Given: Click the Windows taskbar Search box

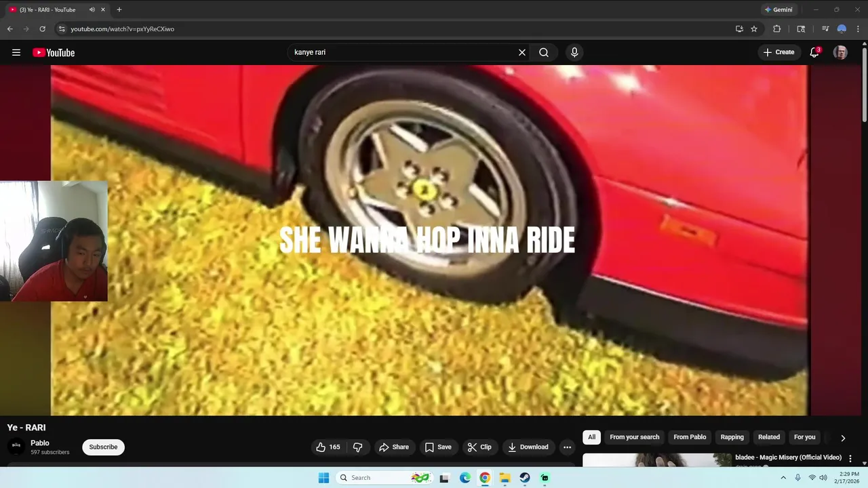Looking at the screenshot, I should tap(384, 478).
